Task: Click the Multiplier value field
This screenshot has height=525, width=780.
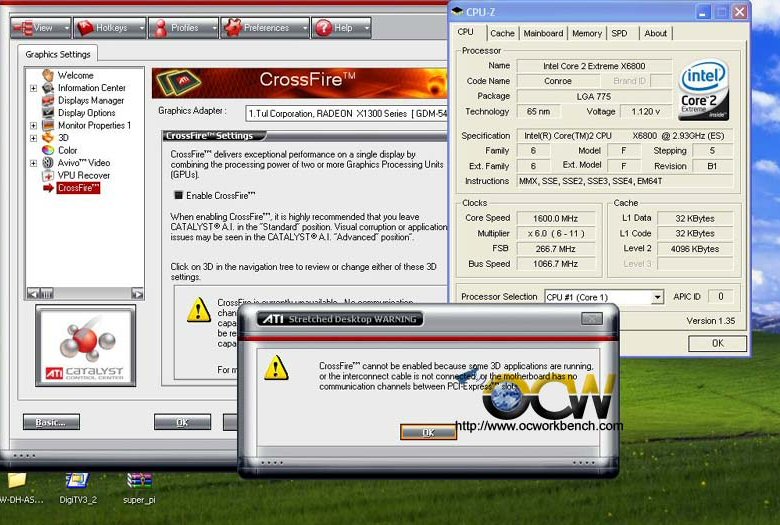Action: point(556,233)
